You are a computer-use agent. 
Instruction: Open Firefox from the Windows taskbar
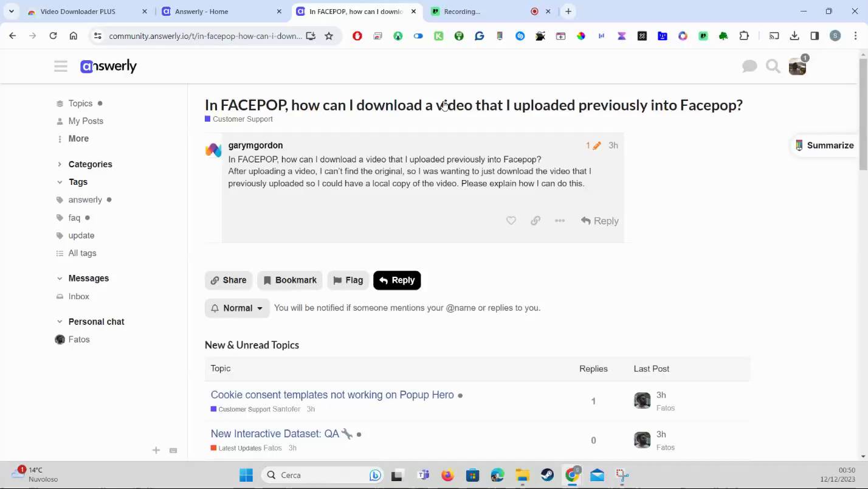point(447,475)
